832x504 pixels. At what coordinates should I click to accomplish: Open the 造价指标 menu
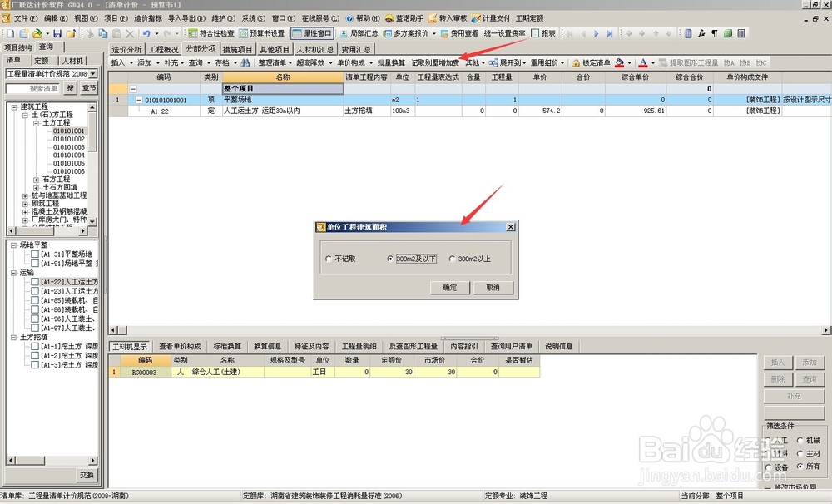pos(148,18)
